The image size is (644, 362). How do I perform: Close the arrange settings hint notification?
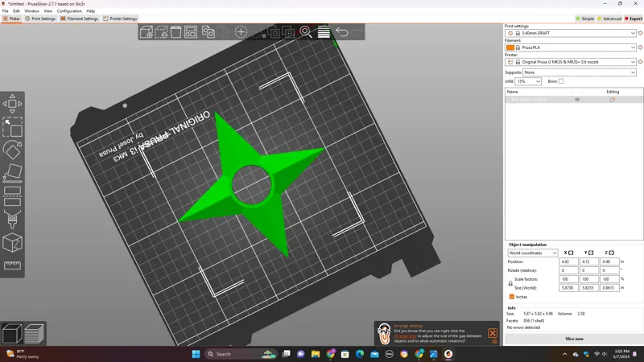pos(493,333)
